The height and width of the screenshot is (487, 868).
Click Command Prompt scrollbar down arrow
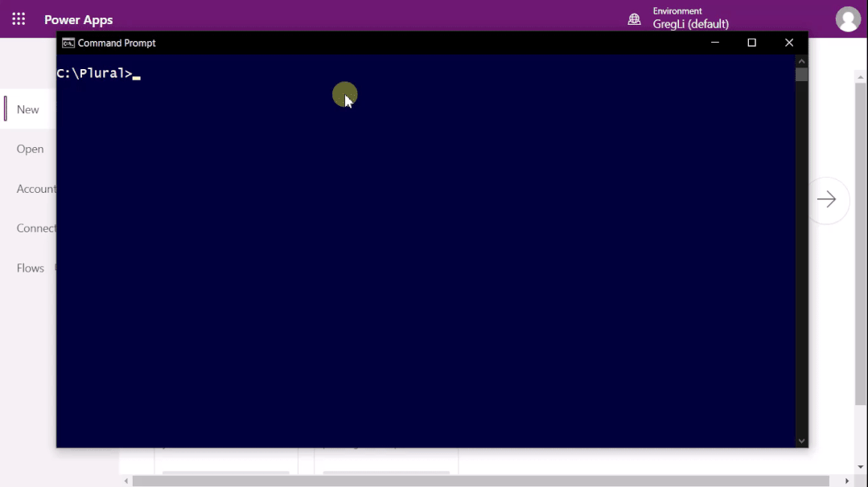[801, 441]
